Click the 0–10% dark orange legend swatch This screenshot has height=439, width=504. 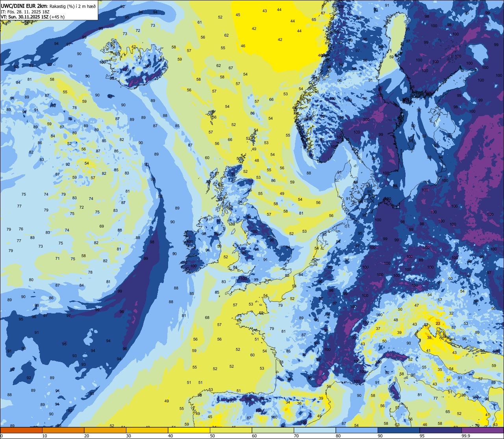[21, 430]
